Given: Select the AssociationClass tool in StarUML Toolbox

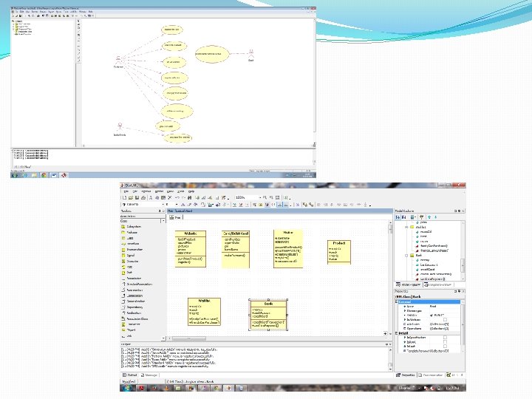Looking at the screenshot, I should 134,319.
